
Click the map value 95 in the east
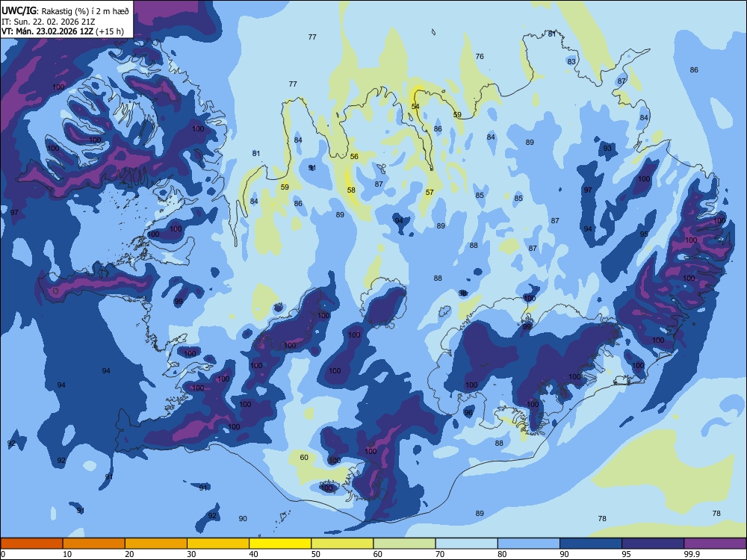click(x=644, y=234)
